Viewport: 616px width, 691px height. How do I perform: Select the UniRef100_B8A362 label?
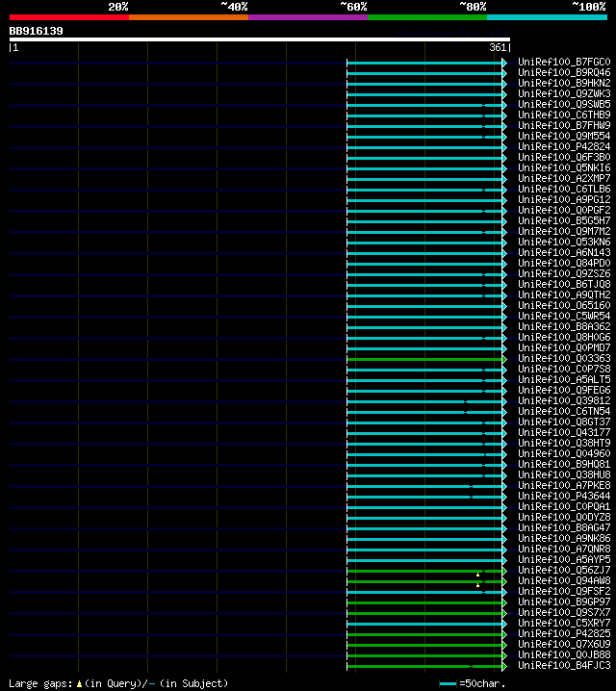pos(564,326)
